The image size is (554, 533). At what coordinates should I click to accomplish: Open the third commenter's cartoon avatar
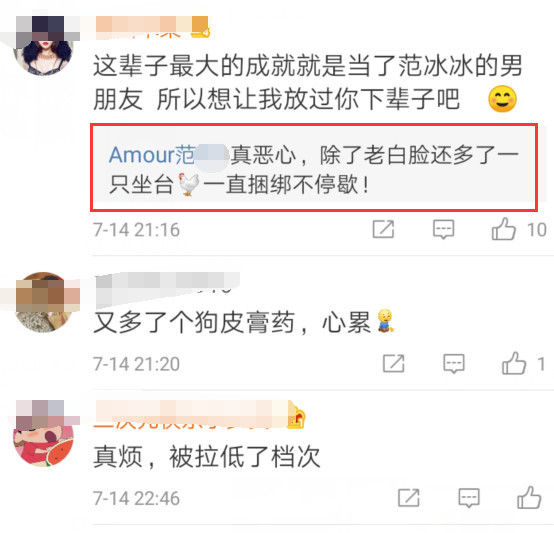(43, 436)
